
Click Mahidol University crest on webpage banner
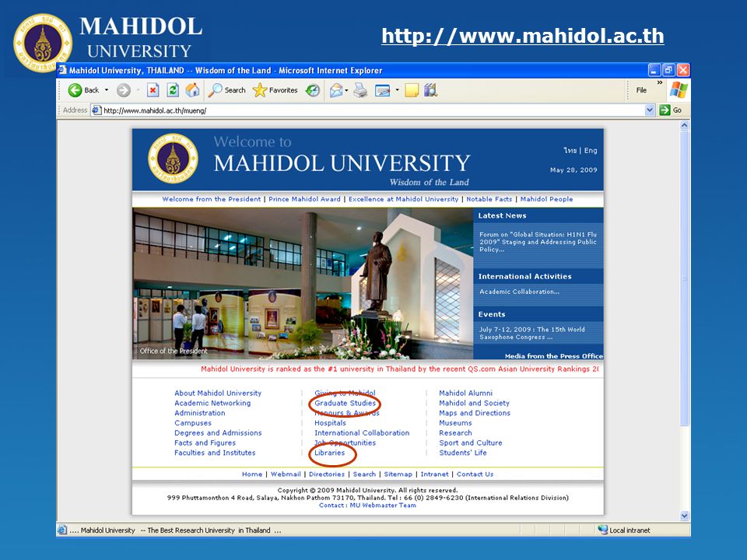click(173, 159)
